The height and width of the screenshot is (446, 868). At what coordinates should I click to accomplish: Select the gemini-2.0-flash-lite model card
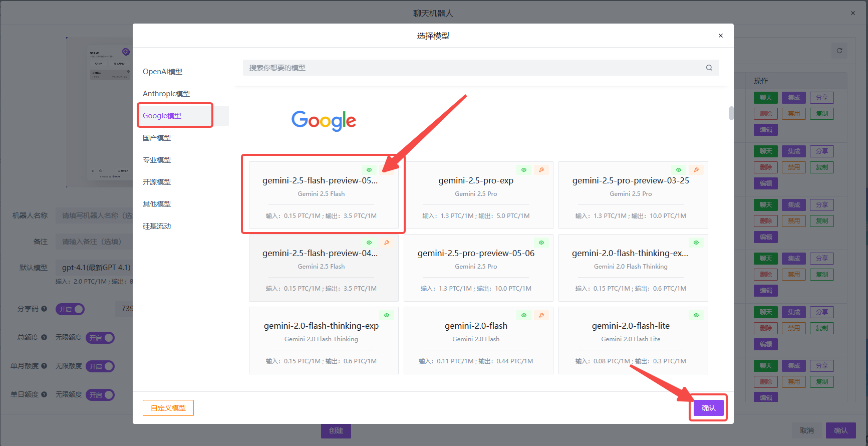(633, 340)
